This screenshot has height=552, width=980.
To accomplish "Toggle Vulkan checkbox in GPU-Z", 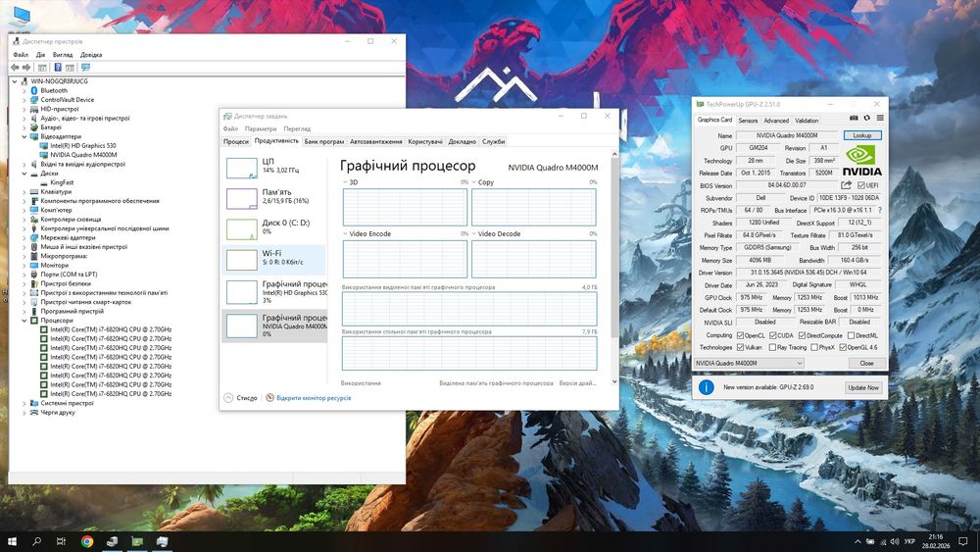I will point(740,348).
